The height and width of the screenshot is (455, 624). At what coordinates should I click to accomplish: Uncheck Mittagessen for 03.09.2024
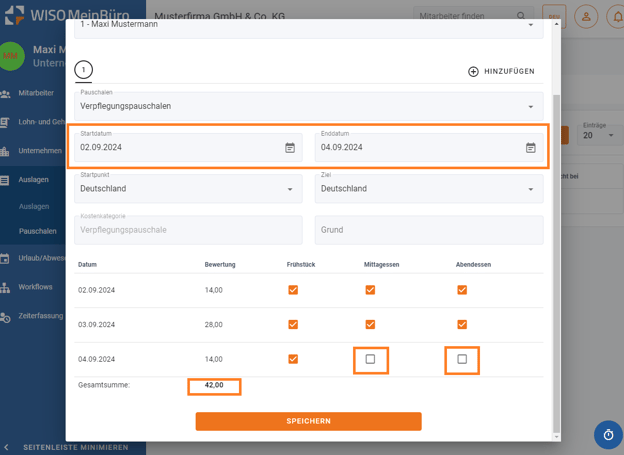coord(370,324)
